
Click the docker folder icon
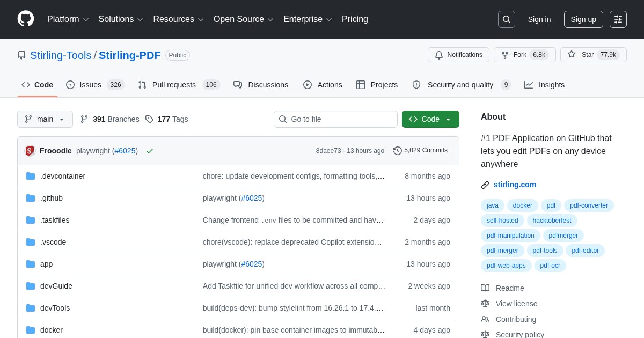pyautogui.click(x=31, y=330)
